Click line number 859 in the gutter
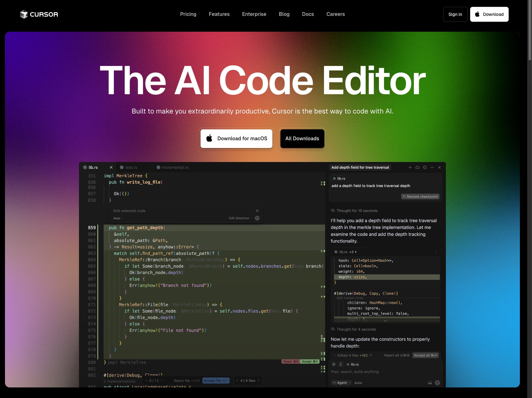Screen dimensions: 532x398 click(92, 228)
